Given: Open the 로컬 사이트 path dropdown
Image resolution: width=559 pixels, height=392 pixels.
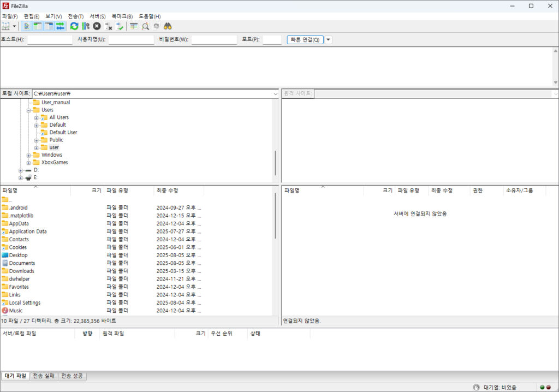Looking at the screenshot, I should coord(276,94).
